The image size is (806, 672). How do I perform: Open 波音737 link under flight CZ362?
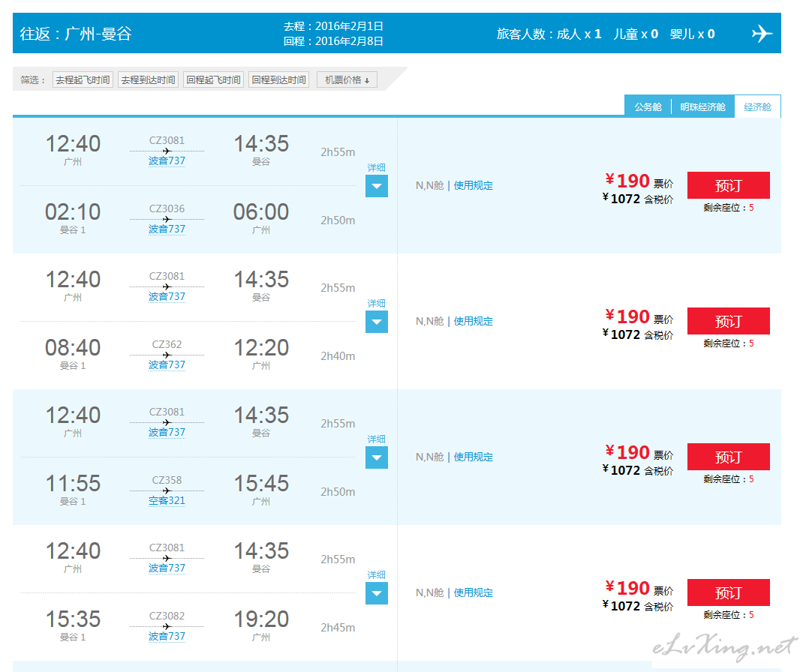[x=167, y=364]
